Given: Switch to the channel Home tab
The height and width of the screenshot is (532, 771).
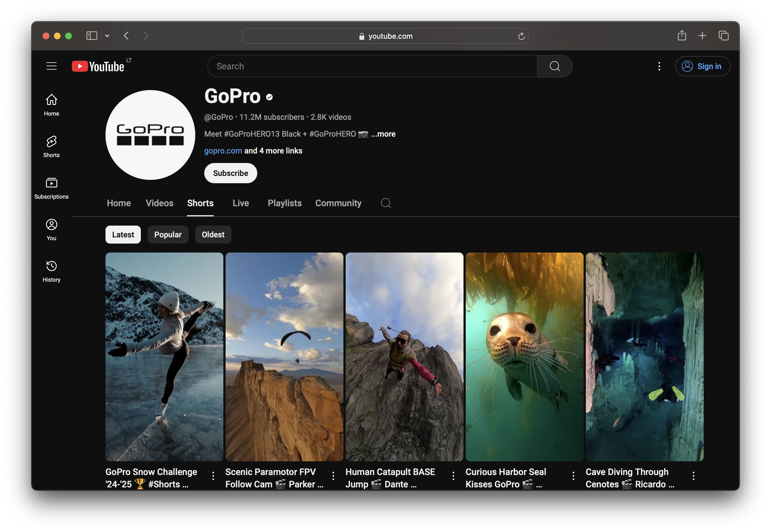Looking at the screenshot, I should click(x=119, y=203).
